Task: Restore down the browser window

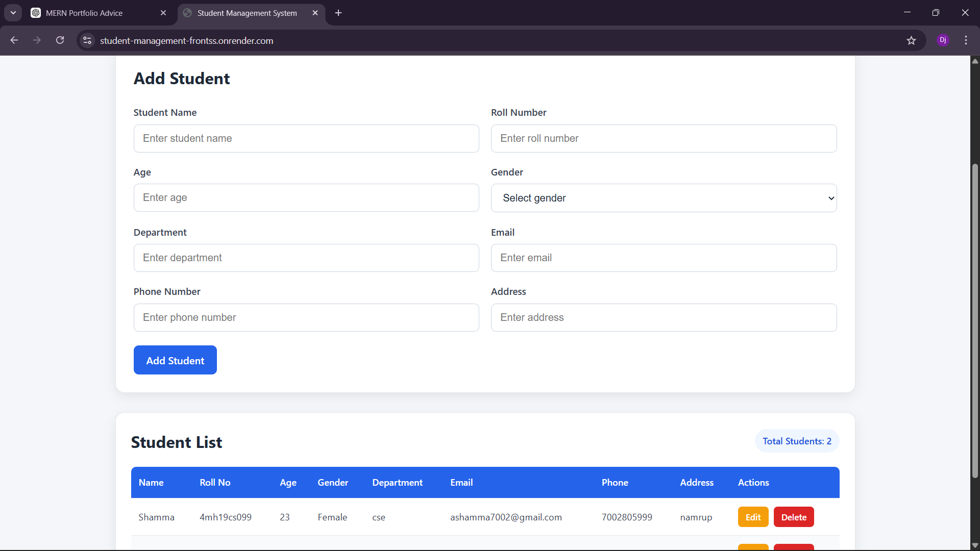Action: [x=936, y=12]
